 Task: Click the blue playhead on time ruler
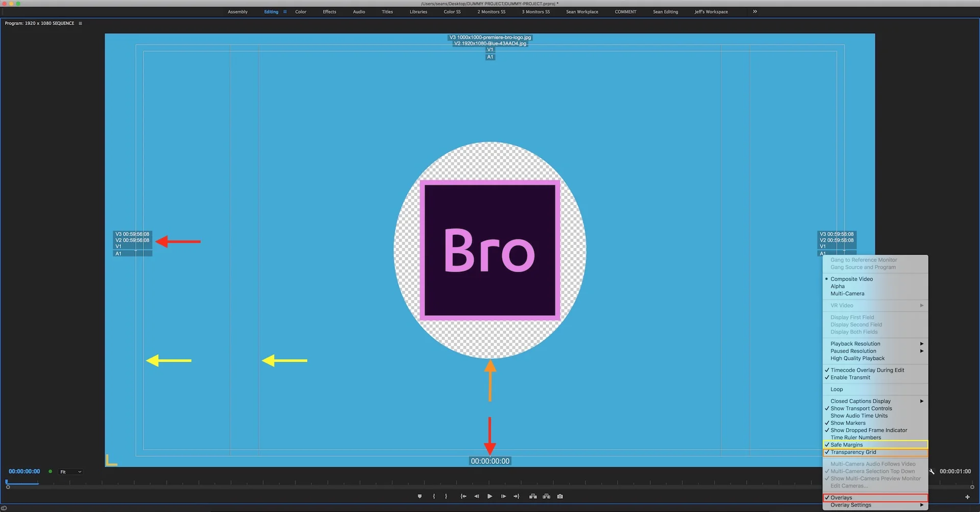[7, 481]
